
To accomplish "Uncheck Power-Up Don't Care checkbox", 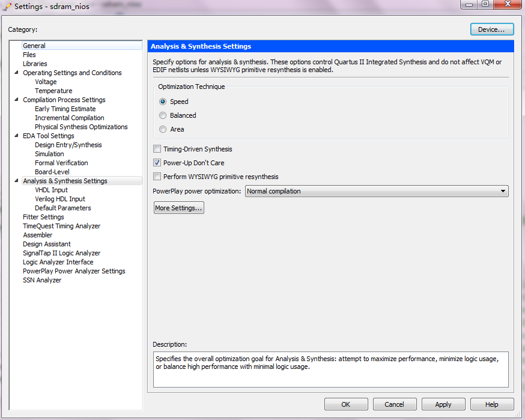I will pyautogui.click(x=157, y=163).
